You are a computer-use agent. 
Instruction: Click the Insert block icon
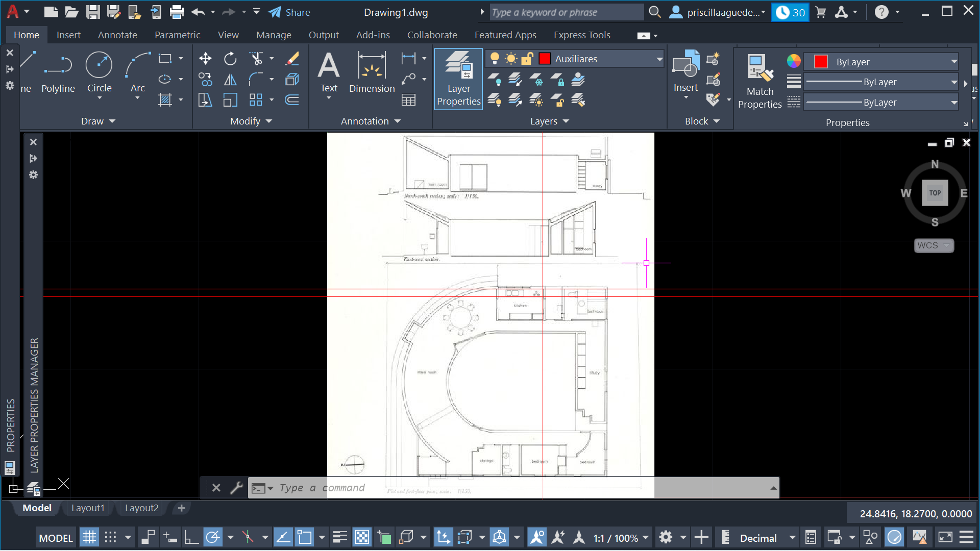pyautogui.click(x=685, y=71)
